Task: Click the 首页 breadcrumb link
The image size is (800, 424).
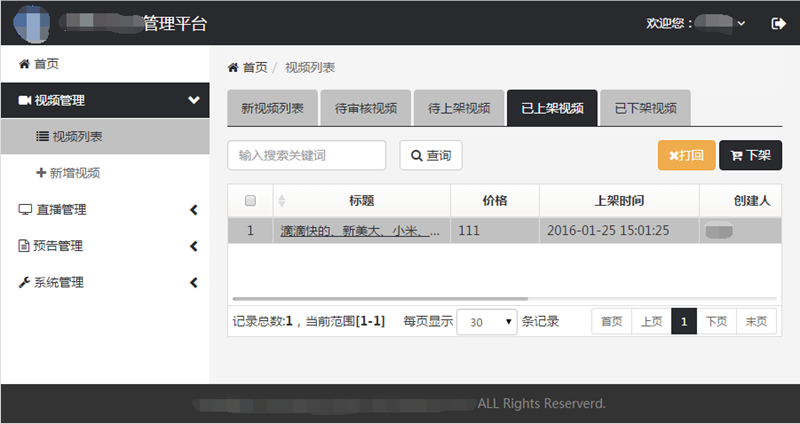Action: tap(255, 67)
